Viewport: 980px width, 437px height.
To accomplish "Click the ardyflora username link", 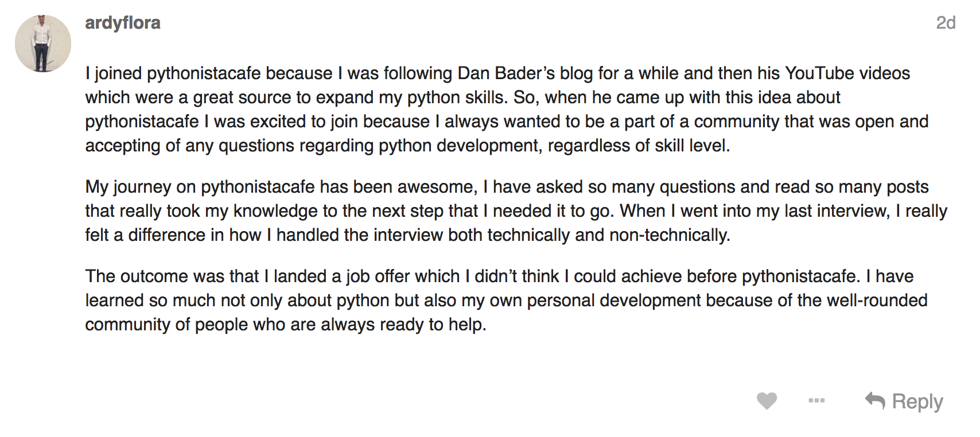I will click(x=123, y=23).
